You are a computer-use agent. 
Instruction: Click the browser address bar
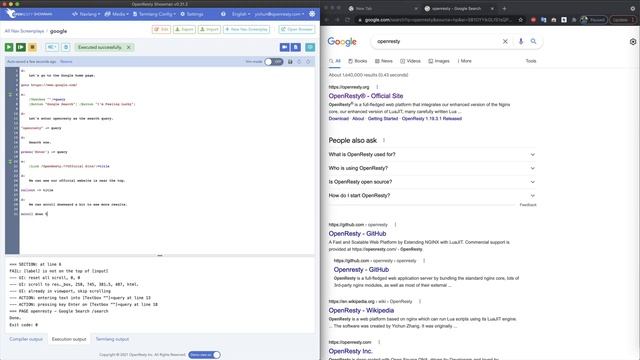437,20
